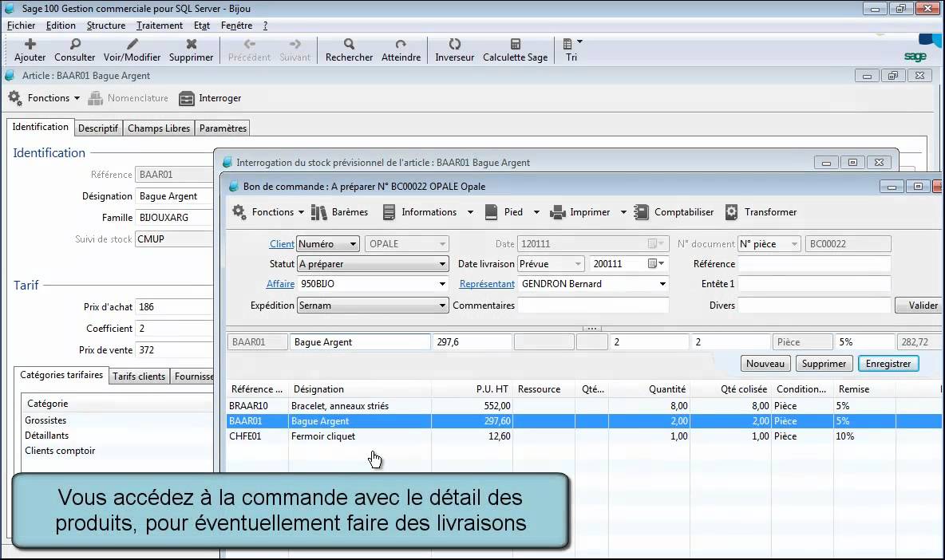The image size is (945, 560).
Task: Open the Fichier menu
Action: (x=21, y=26)
